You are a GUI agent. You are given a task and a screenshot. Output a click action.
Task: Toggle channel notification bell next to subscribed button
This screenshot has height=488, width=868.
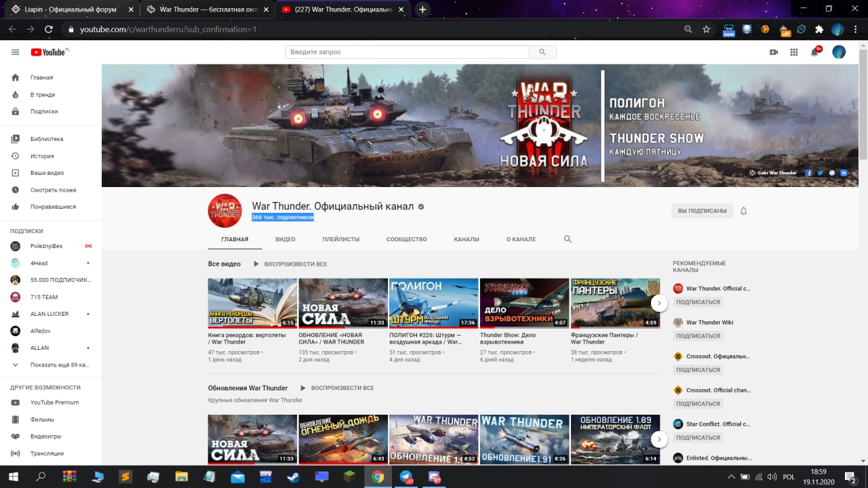pyautogui.click(x=743, y=211)
